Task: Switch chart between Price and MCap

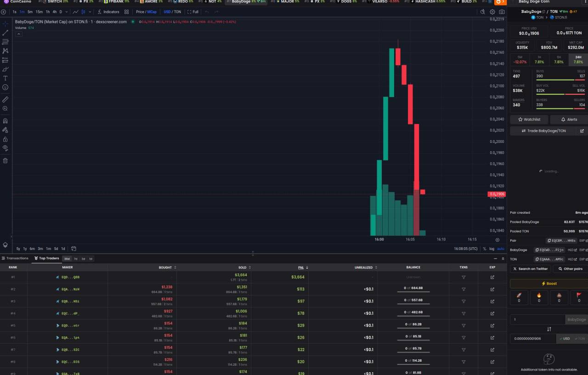Action: 146,12
